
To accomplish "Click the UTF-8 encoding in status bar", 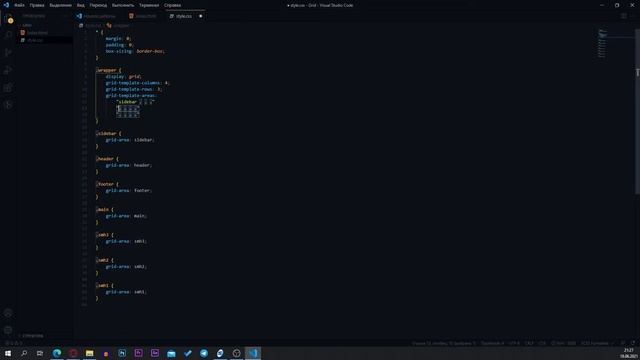I will pyautogui.click(x=514, y=343).
